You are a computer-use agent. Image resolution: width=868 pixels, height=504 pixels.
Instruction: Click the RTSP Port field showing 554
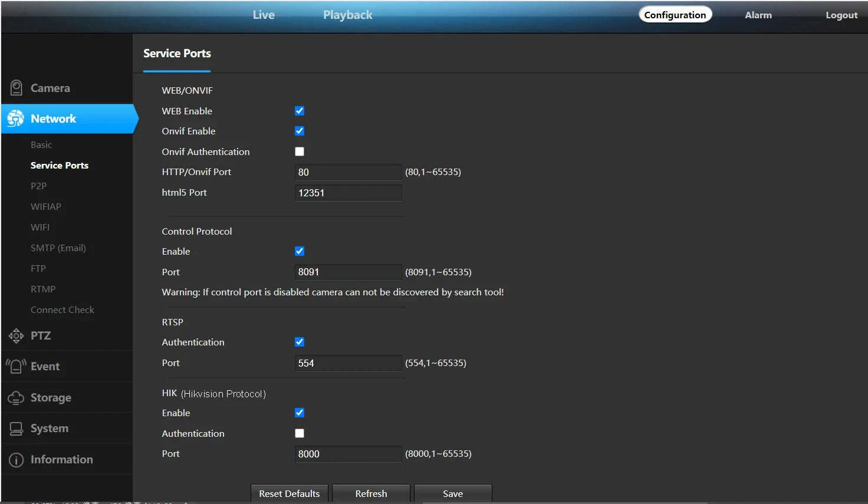click(x=348, y=363)
